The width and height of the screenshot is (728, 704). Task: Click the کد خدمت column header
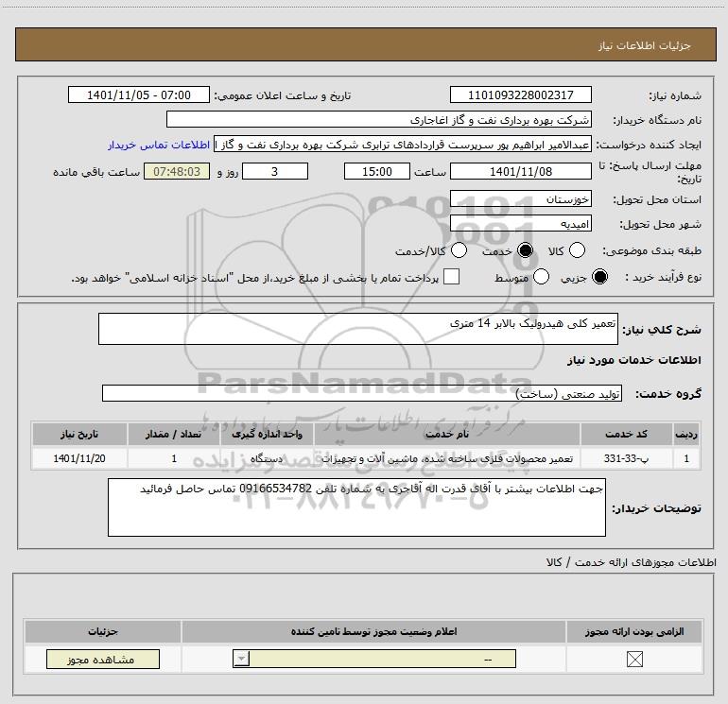(x=626, y=434)
